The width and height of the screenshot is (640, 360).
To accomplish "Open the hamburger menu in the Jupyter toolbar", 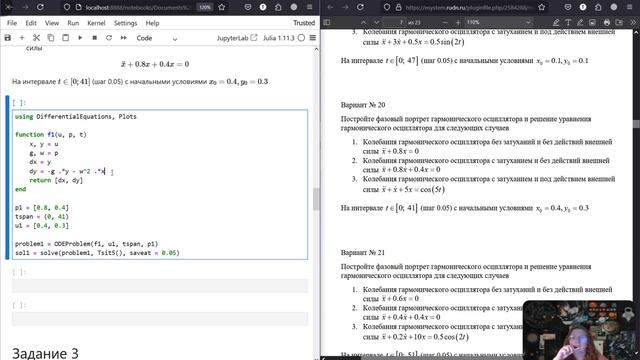I will click(x=313, y=38).
